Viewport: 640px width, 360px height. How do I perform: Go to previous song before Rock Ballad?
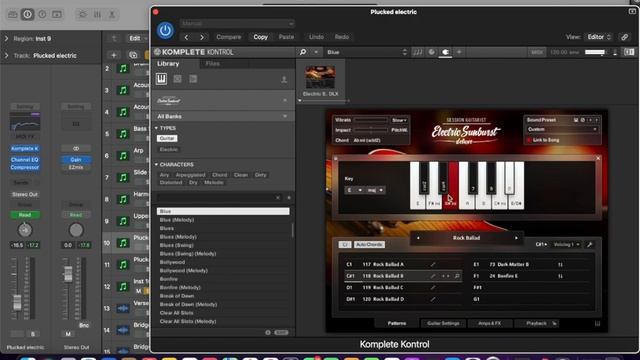[418, 238]
